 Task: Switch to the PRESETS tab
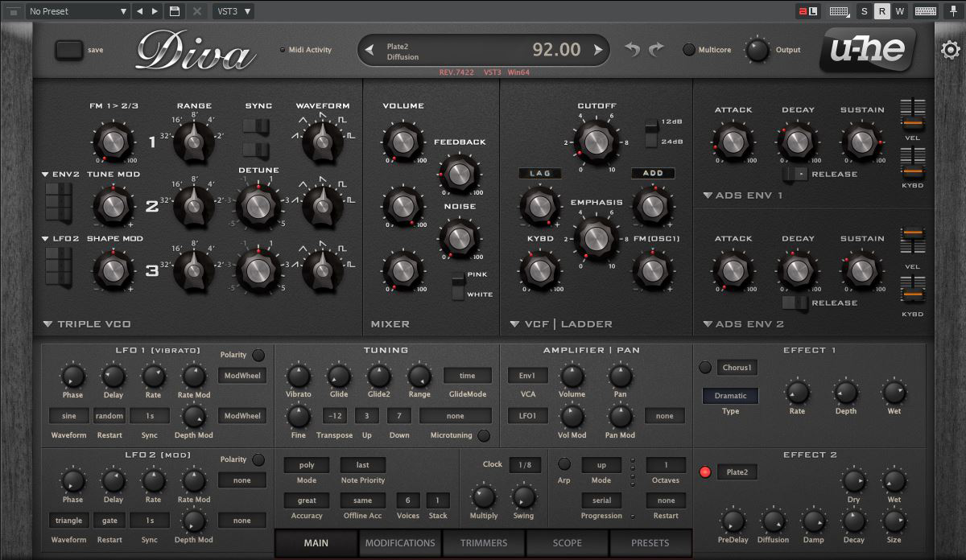pos(650,543)
